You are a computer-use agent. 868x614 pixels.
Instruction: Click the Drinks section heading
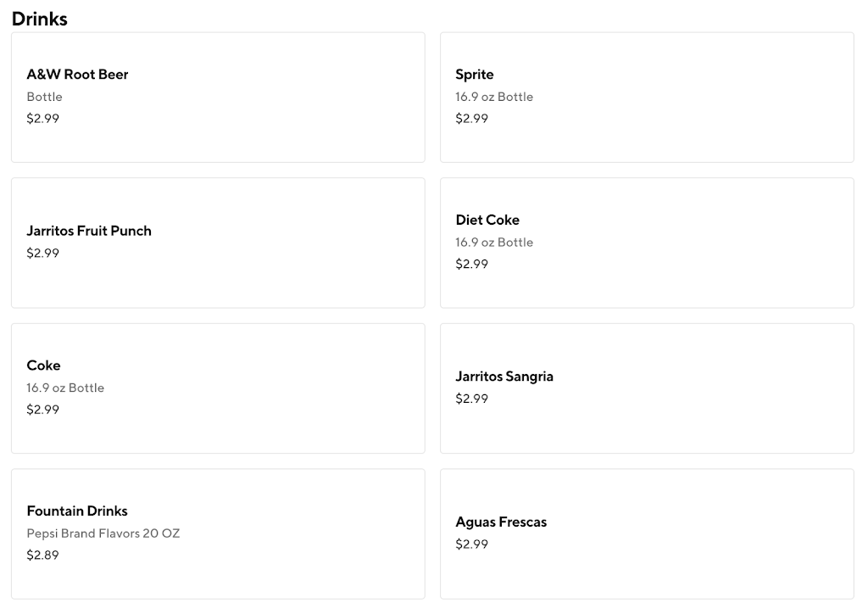(x=40, y=19)
